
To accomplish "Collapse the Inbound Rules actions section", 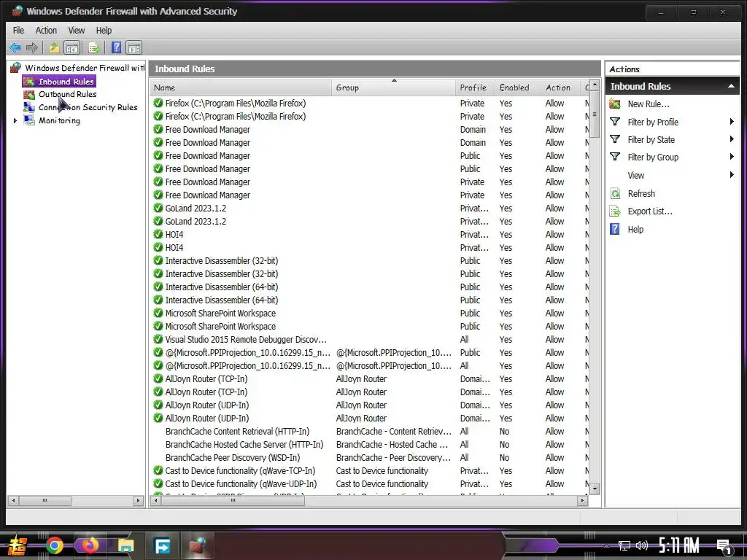I will coord(731,86).
